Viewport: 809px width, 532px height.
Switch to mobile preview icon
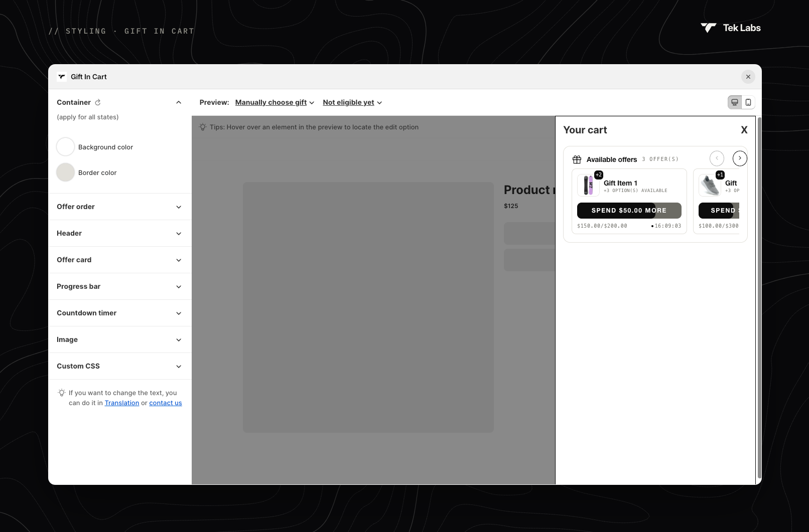[x=748, y=102]
